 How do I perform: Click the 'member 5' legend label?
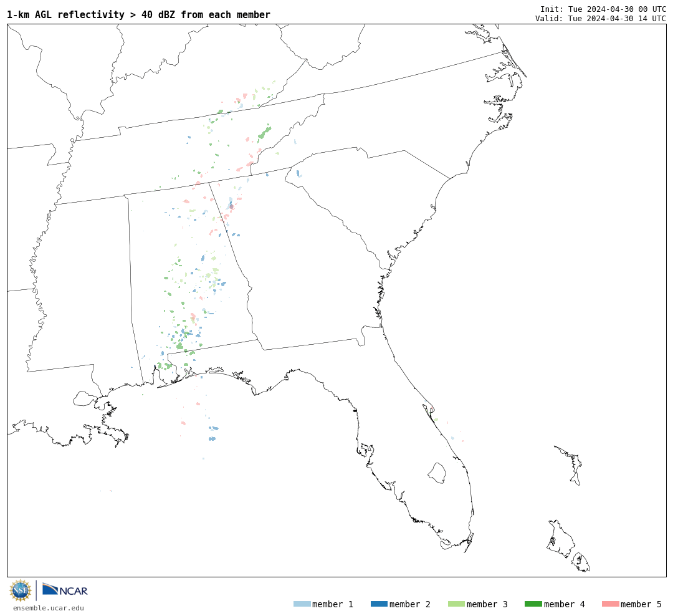(x=641, y=604)
